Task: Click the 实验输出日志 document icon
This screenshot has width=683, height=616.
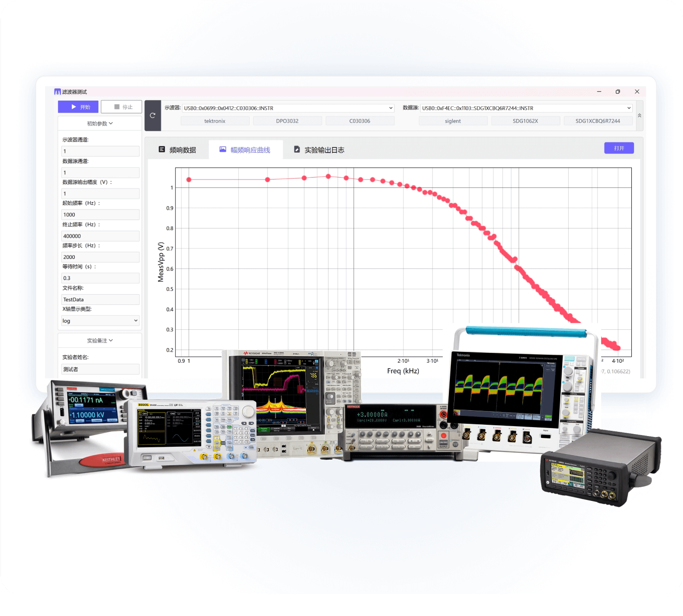Action: pos(297,149)
